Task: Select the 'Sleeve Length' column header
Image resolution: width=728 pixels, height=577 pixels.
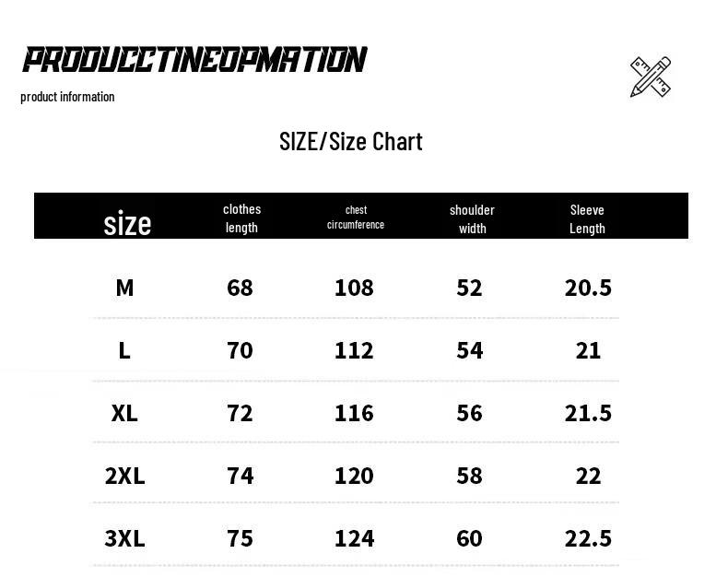Action: click(587, 218)
